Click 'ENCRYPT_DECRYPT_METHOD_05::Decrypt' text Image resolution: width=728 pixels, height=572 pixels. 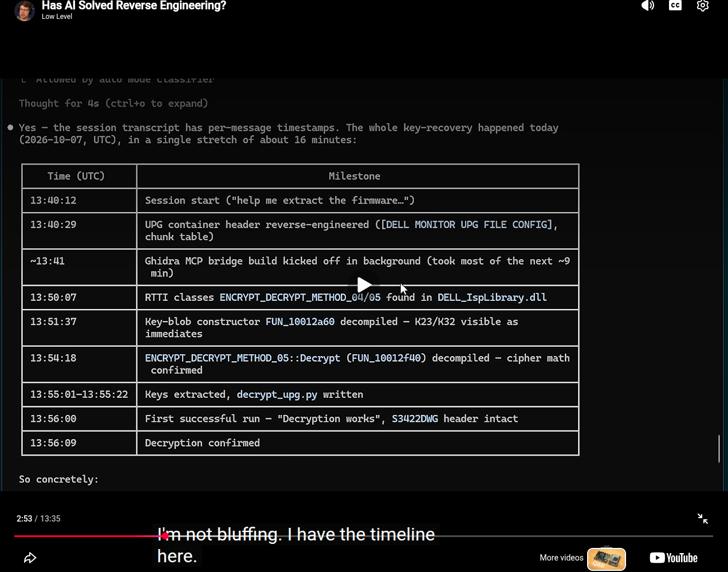click(242, 358)
